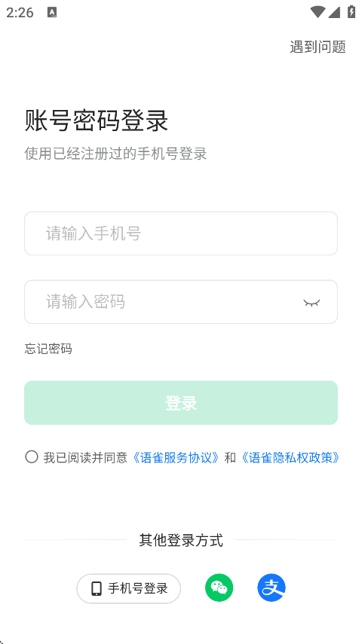Switch to 手机号登录 method
The image size is (362, 644).
pos(129,588)
